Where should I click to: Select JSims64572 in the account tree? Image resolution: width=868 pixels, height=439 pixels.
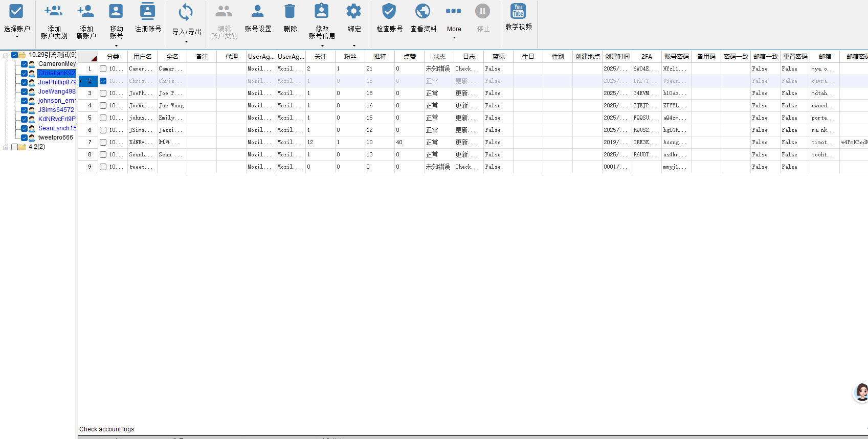tap(56, 110)
